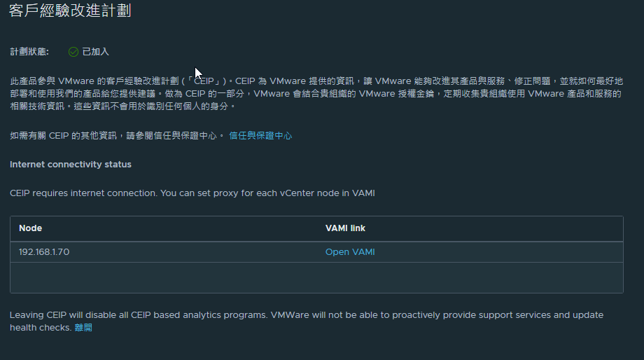Click the VAMI link column header
The image size is (644, 360).
(x=345, y=228)
